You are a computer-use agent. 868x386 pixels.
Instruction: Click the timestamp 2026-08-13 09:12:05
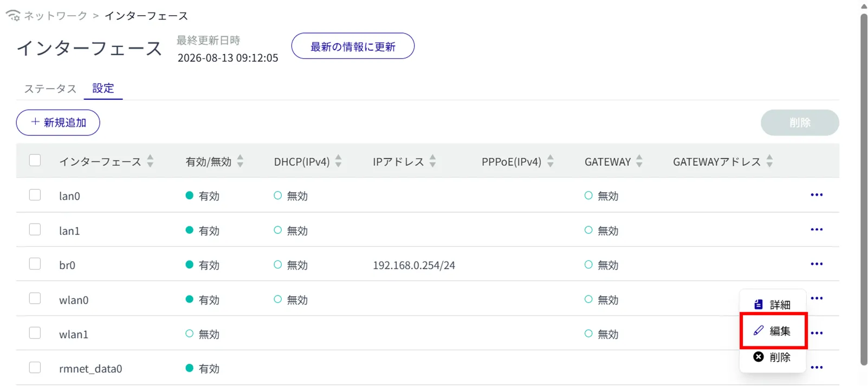228,58
